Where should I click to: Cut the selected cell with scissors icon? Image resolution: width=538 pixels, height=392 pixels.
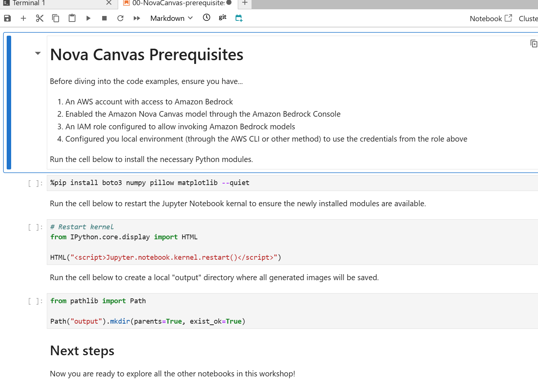tap(40, 18)
